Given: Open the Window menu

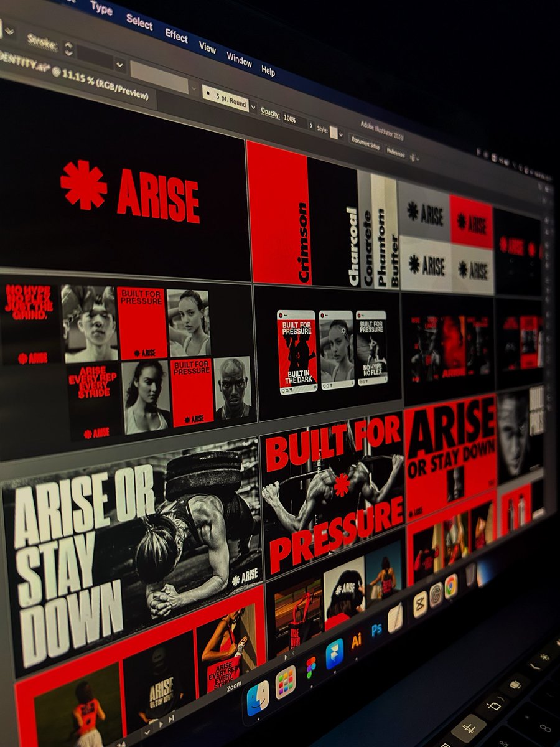Looking at the screenshot, I should (239, 60).
